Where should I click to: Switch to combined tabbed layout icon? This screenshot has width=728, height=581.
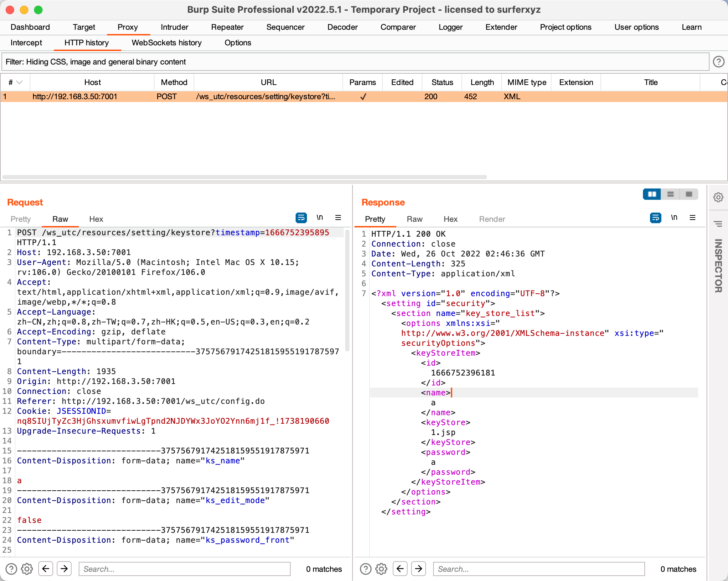point(689,194)
